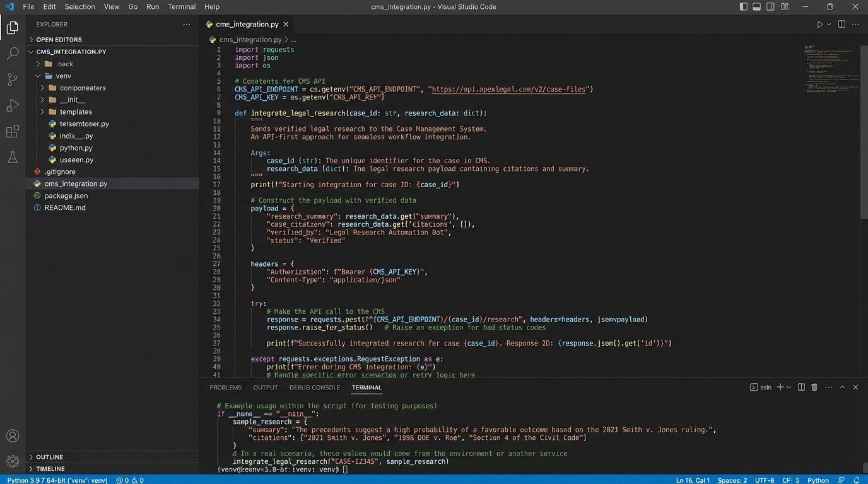868x484 pixels.
Task: Click the code minimap preview
Action: point(831,71)
